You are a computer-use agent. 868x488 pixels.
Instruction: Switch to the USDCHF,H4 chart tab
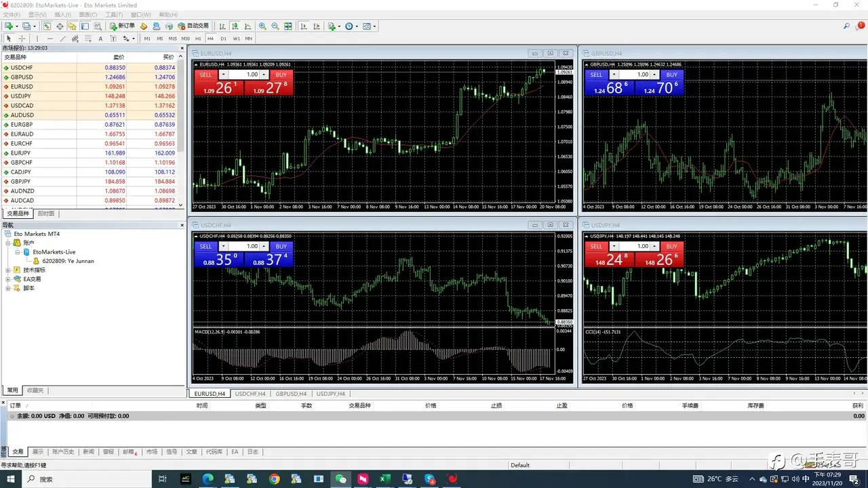(250, 393)
